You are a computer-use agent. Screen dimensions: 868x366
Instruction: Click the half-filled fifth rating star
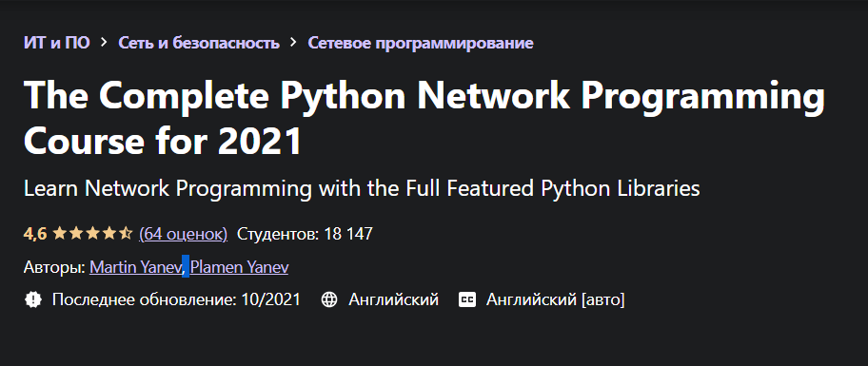126,233
